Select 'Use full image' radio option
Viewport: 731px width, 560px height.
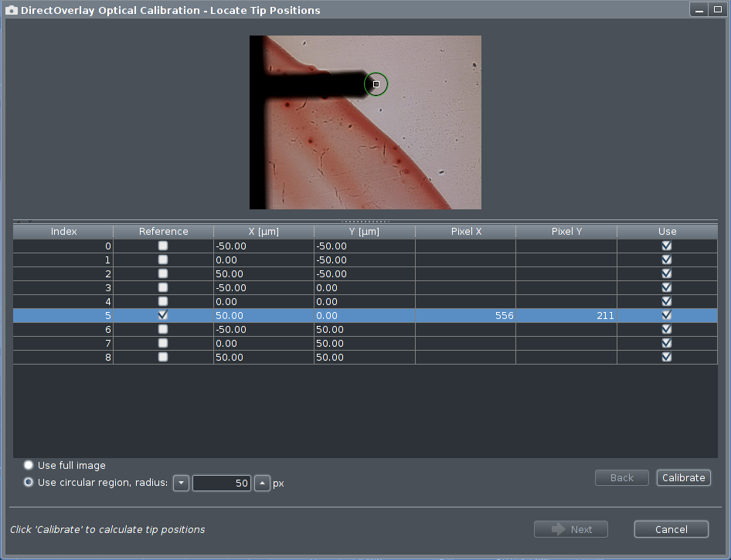click(x=29, y=466)
